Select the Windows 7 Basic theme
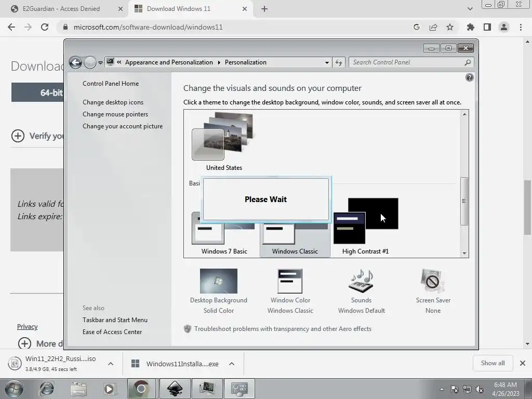Image resolution: width=532 pixels, height=399 pixels. 224,233
